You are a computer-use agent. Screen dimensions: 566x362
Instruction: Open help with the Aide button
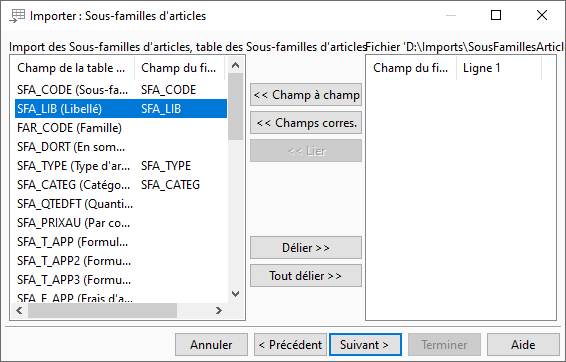click(x=523, y=345)
